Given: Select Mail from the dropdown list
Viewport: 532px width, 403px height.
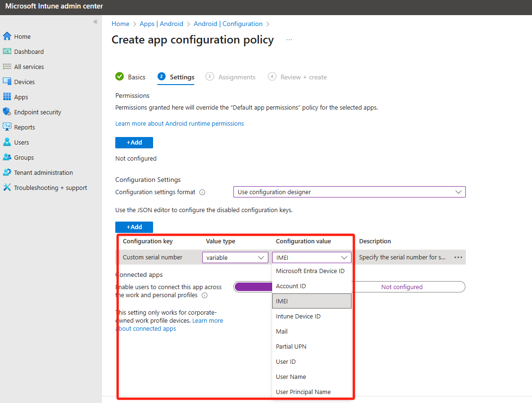Looking at the screenshot, I should coord(311,331).
